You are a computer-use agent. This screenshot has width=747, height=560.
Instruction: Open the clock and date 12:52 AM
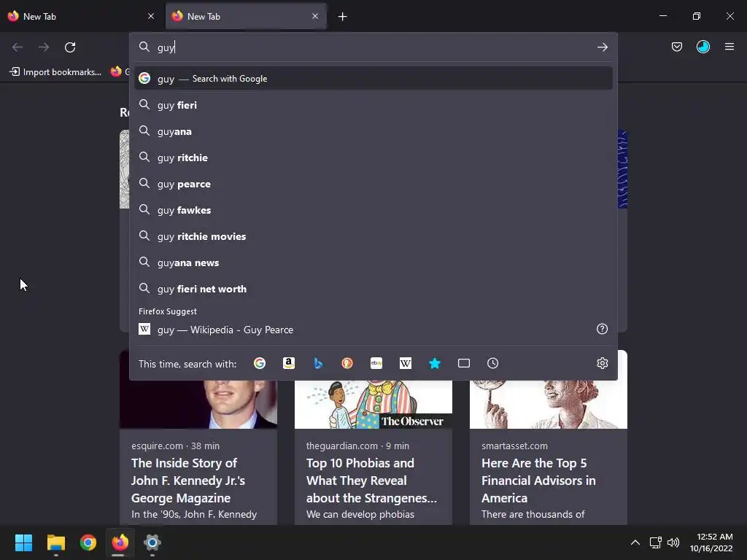pos(711,542)
